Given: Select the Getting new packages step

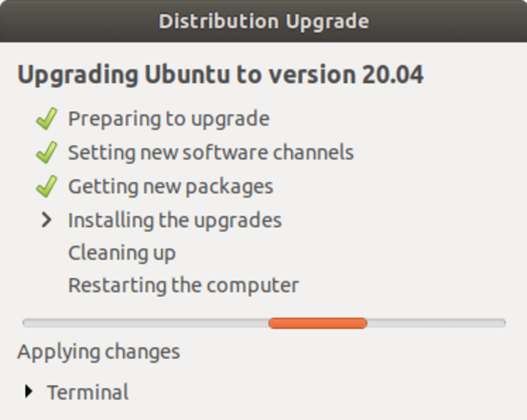Looking at the screenshot, I should [x=171, y=187].
